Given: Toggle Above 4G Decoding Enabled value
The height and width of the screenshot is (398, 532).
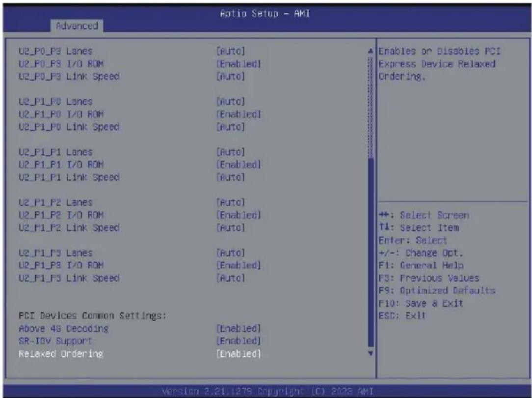Looking at the screenshot, I should (x=239, y=328).
